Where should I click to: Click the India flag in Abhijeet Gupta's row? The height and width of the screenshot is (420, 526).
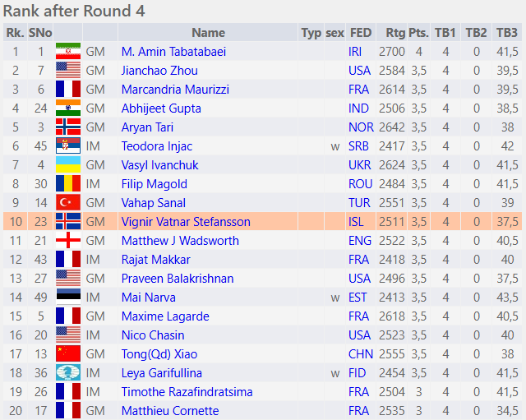(x=67, y=108)
